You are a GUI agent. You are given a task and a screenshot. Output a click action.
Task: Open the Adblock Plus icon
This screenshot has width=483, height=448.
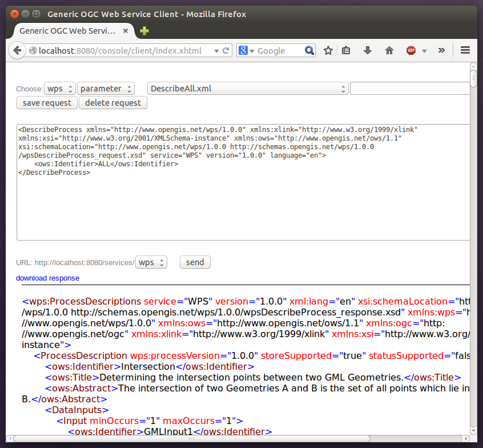[x=411, y=50]
